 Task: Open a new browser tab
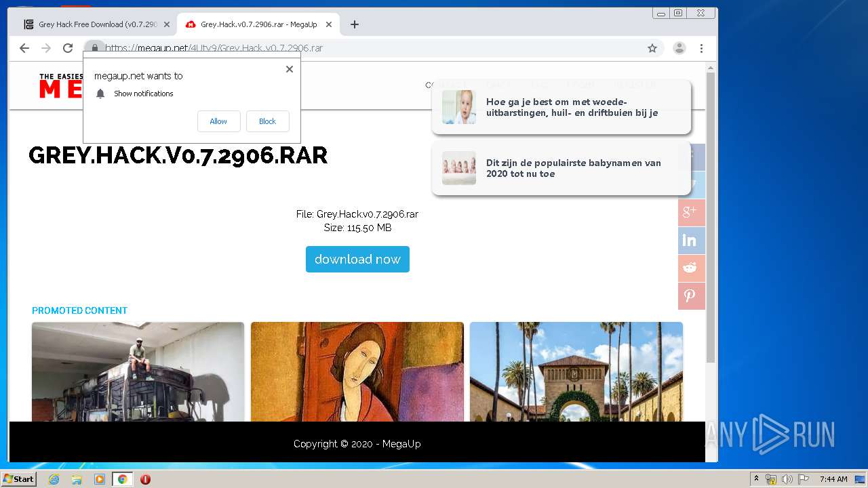[355, 24]
